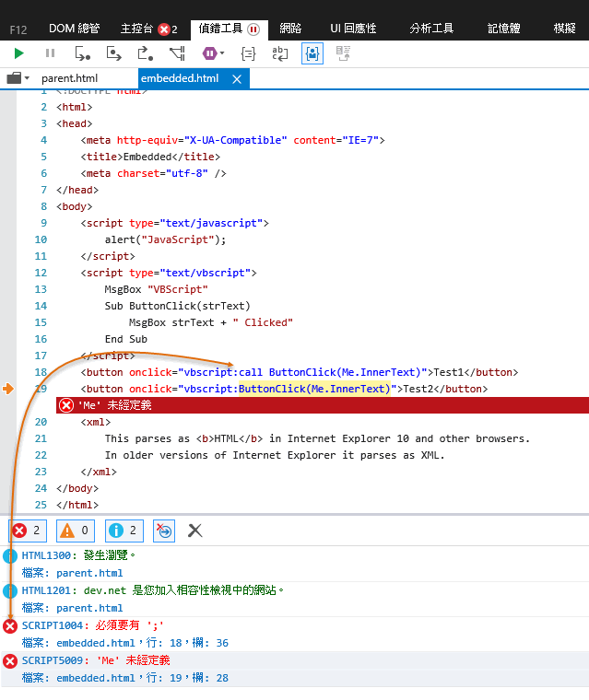
Task: Click the word wrap icon
Action: pyautogui.click(x=279, y=54)
